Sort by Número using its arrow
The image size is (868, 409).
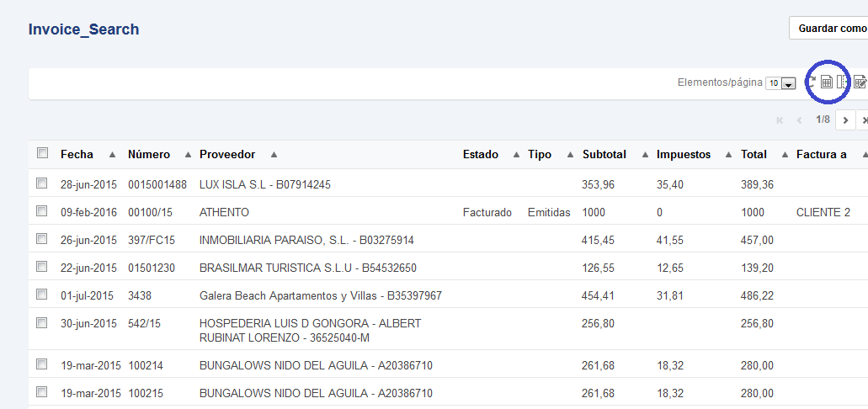tap(188, 155)
